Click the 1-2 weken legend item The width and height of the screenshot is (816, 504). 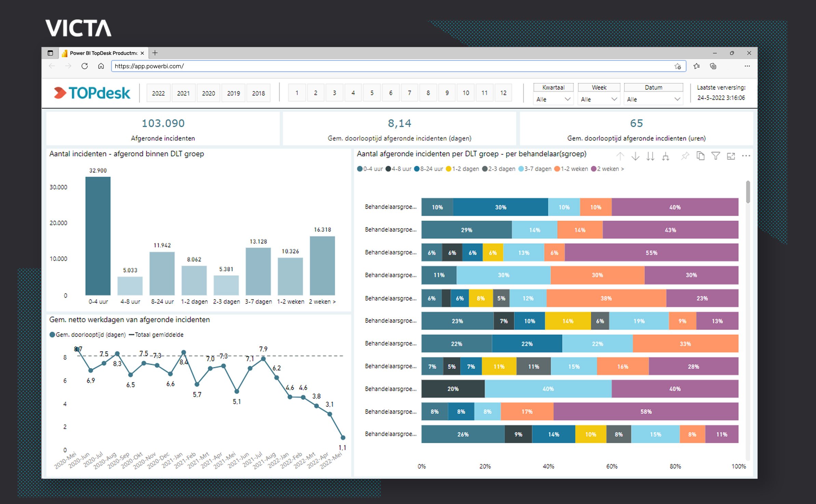point(571,169)
